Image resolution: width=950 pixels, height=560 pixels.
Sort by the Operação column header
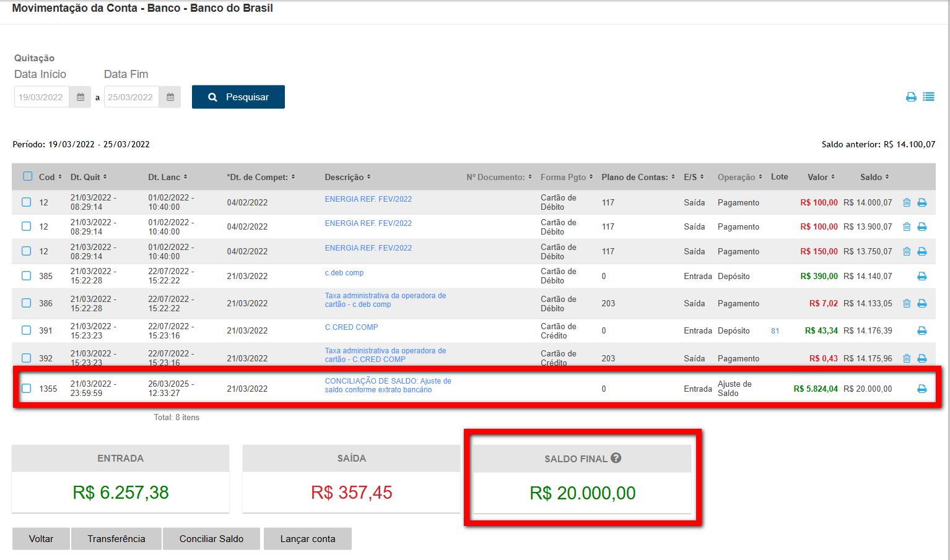739,177
